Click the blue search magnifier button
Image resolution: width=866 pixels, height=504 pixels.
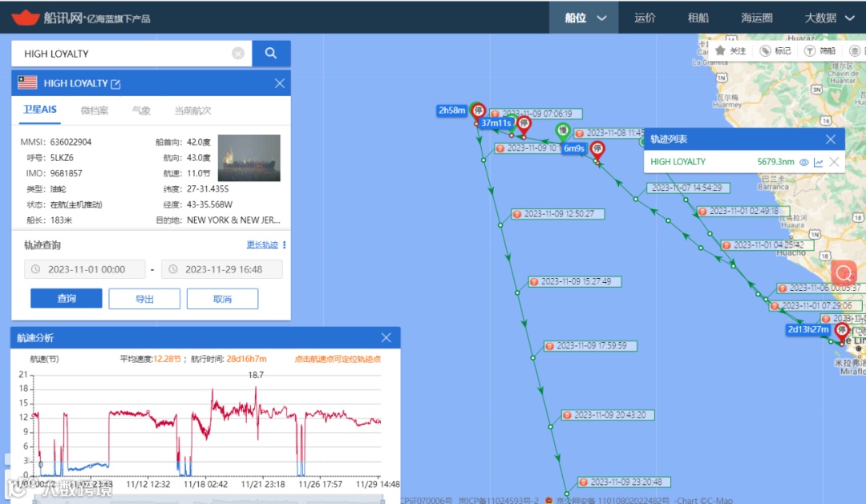271,54
